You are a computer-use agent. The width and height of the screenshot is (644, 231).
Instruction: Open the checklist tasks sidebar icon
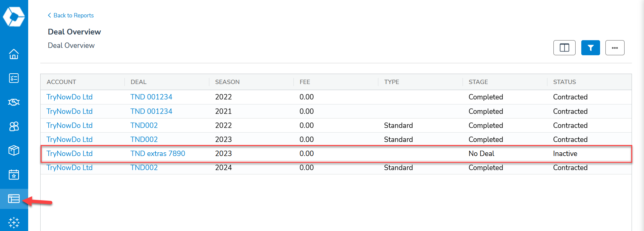point(14,78)
